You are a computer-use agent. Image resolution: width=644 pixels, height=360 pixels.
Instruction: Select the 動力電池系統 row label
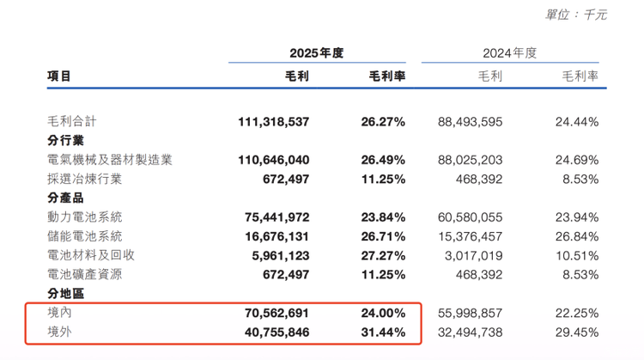[x=84, y=217]
